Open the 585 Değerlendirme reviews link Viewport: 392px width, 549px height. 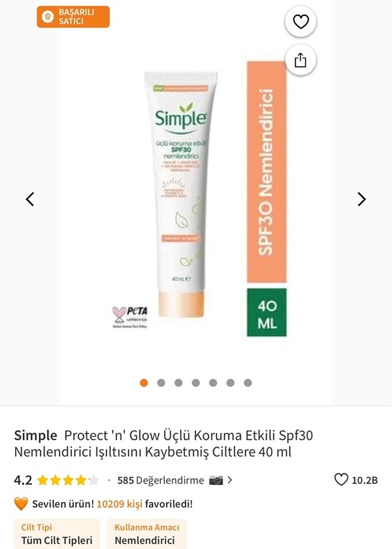click(161, 481)
